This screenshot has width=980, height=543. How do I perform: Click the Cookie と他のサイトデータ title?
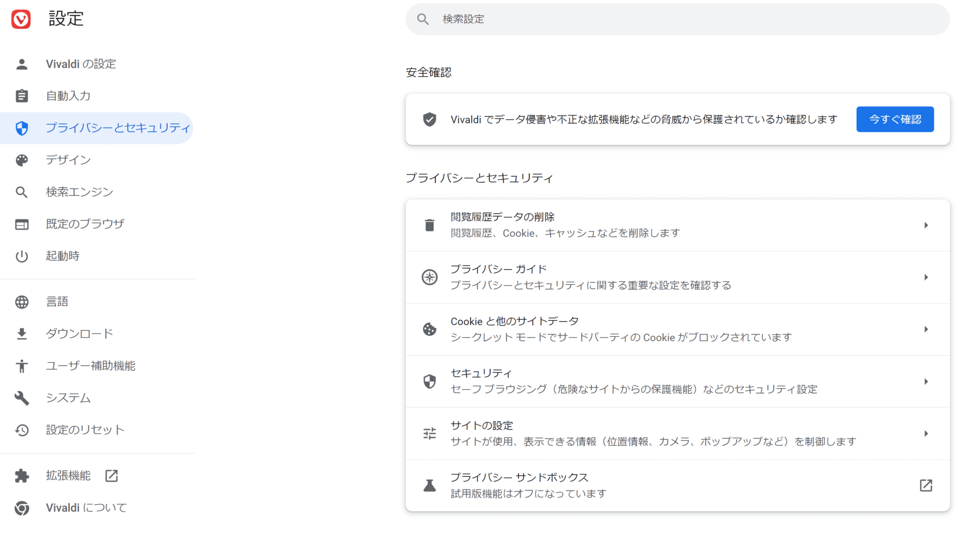515,321
